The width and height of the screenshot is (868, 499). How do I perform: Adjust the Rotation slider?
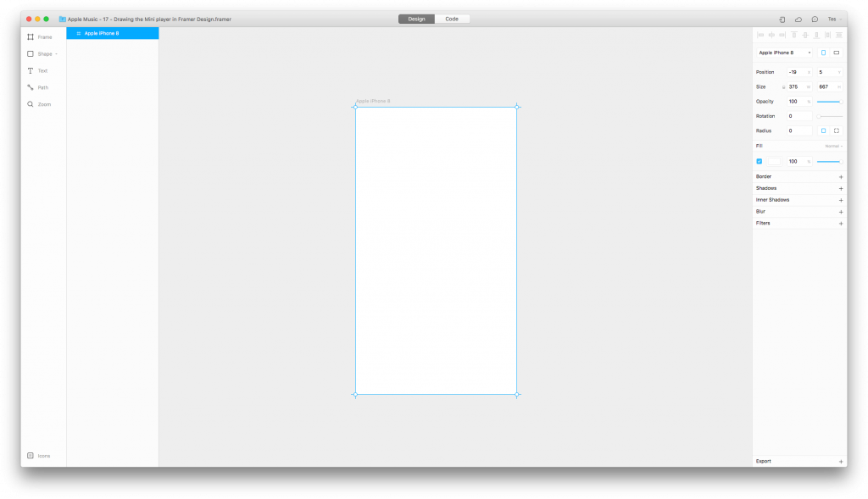pyautogui.click(x=830, y=116)
